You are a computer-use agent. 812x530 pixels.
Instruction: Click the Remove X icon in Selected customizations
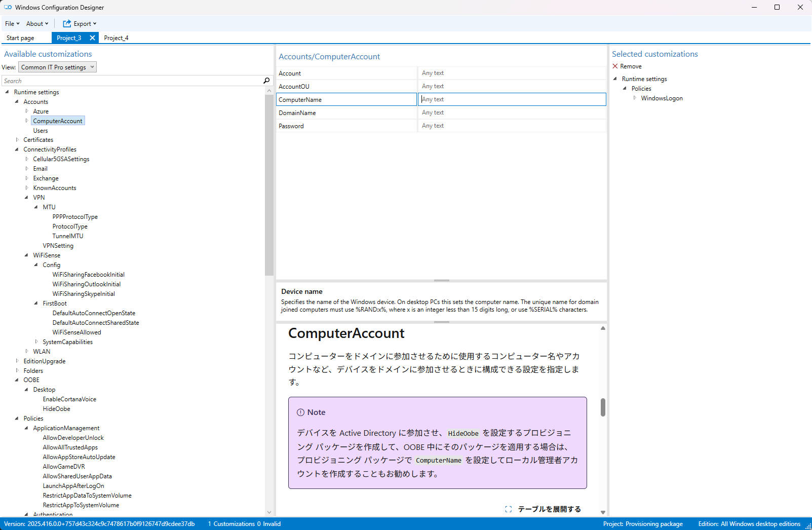pyautogui.click(x=615, y=66)
